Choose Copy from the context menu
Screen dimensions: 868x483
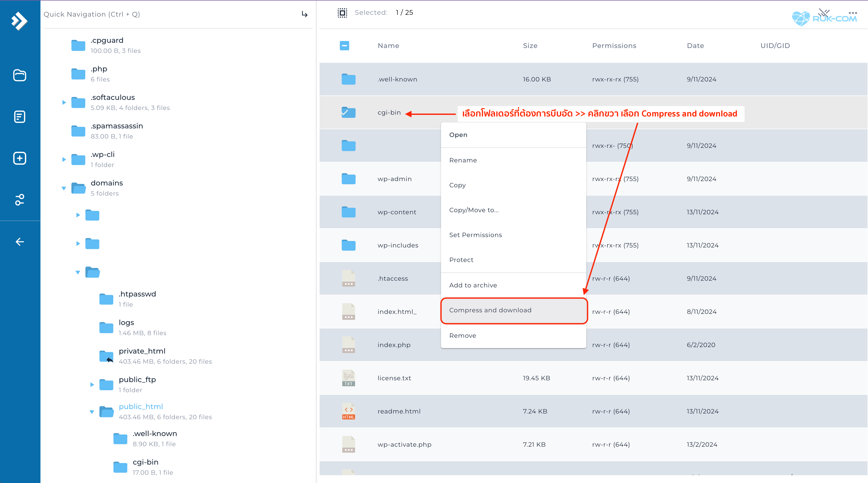tap(514, 185)
